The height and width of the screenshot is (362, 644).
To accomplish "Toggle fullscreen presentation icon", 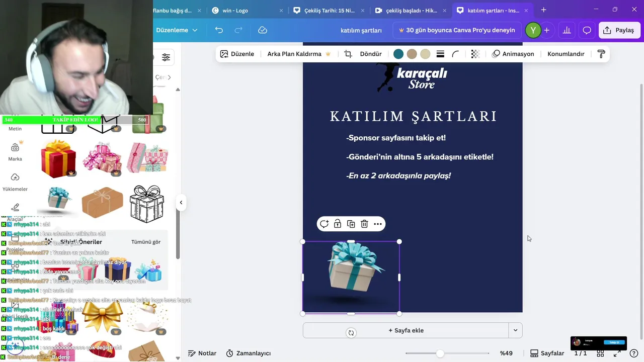I will click(x=617, y=353).
